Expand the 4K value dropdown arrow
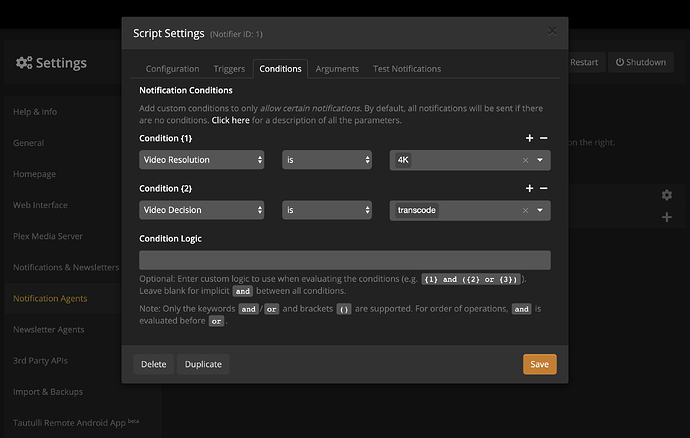 click(540, 160)
